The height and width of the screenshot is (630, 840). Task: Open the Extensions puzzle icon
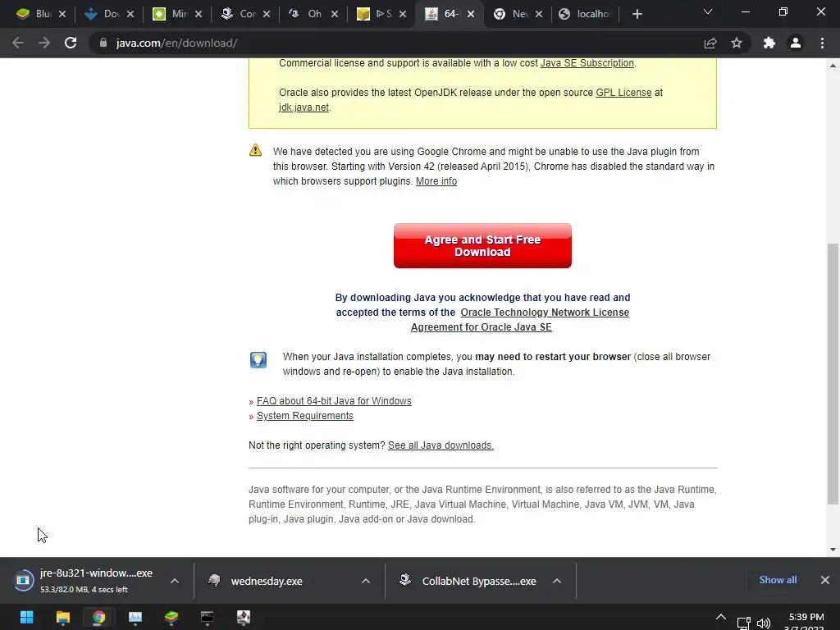coord(769,43)
